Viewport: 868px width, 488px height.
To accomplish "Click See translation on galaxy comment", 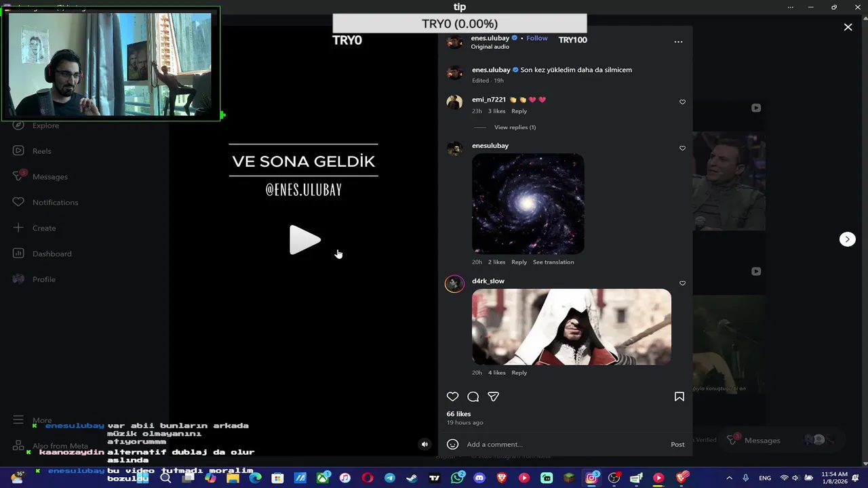I will point(553,262).
